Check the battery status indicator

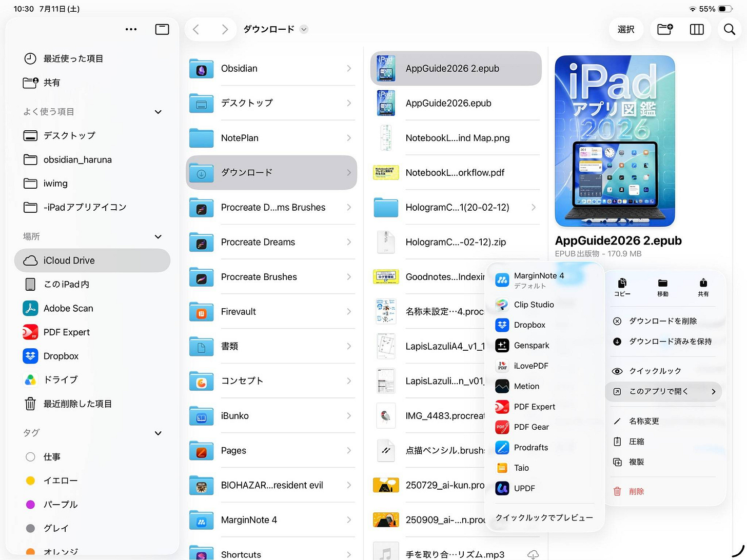[x=725, y=9]
